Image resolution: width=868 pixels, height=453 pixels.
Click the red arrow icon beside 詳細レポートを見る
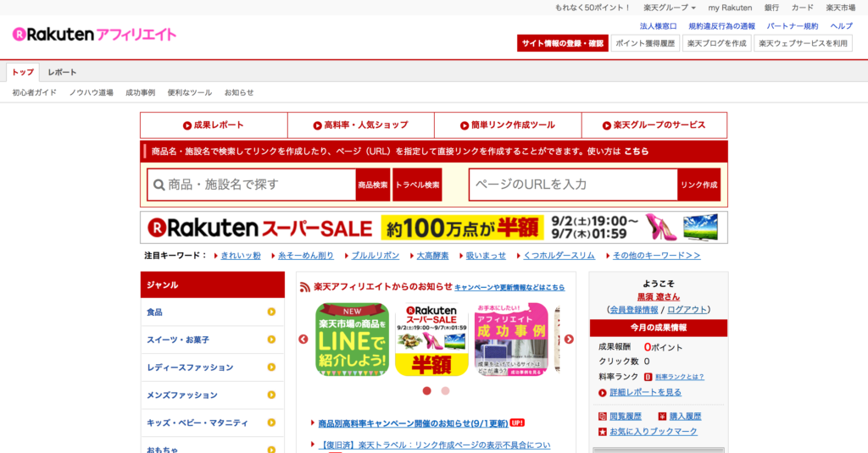point(603,393)
